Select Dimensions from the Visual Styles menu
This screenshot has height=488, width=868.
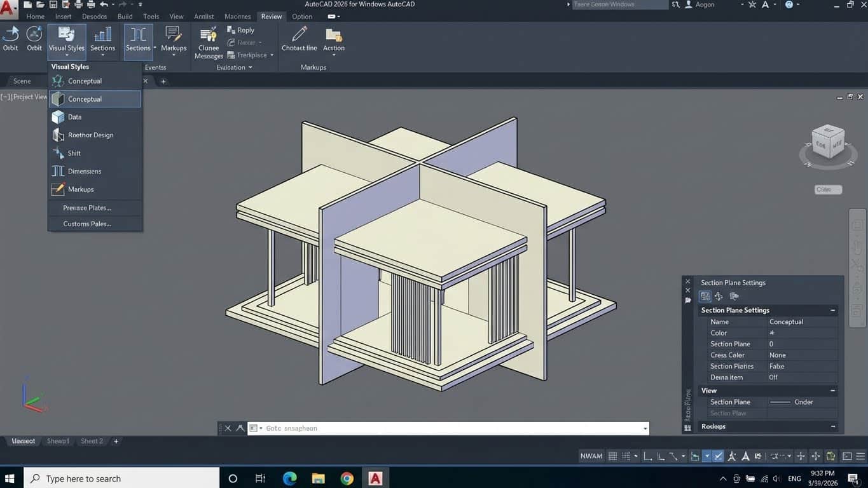(83, 171)
